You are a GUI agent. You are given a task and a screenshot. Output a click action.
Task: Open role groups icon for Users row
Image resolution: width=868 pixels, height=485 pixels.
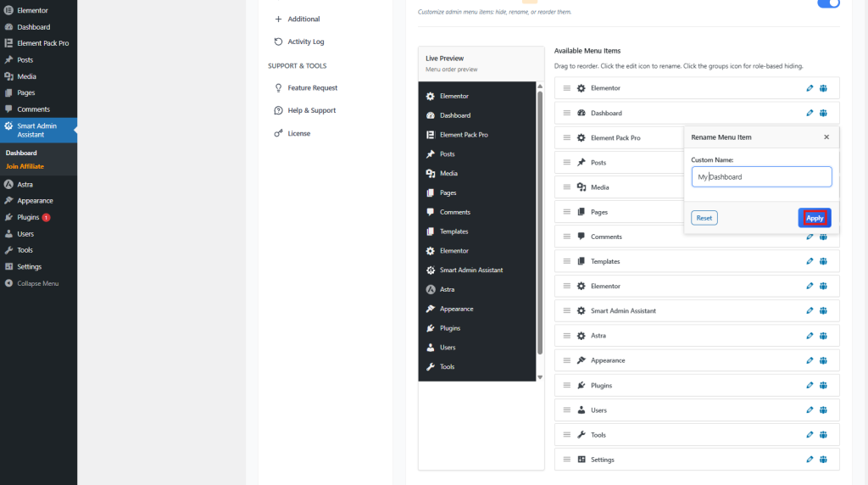coord(823,410)
